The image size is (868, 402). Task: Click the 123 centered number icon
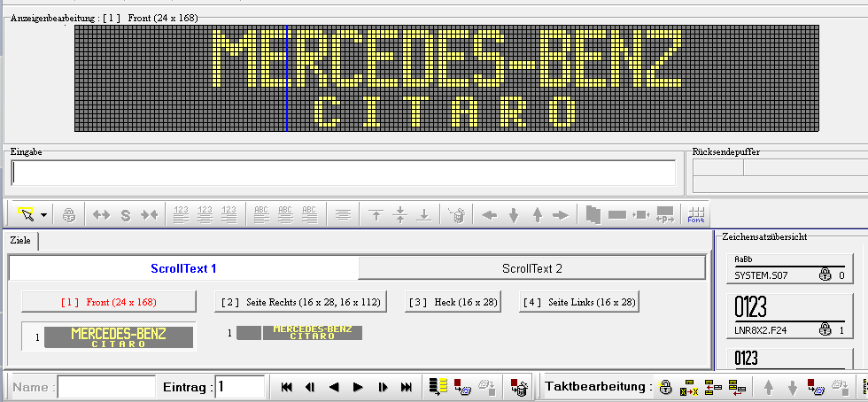[205, 214]
